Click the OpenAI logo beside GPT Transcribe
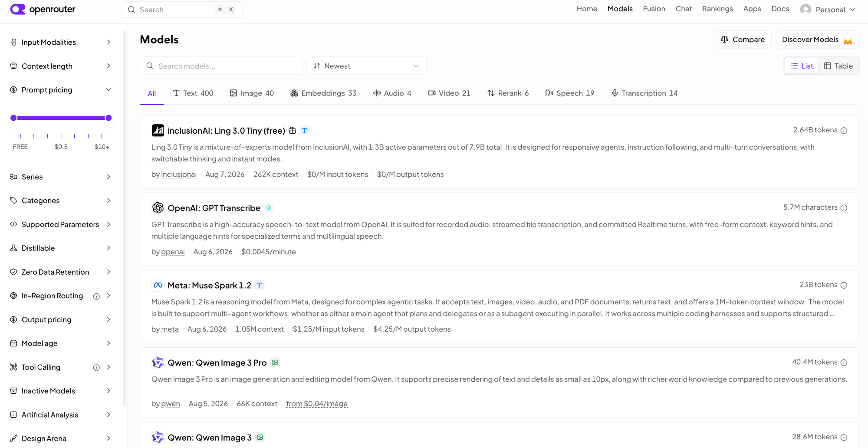 [x=158, y=208]
